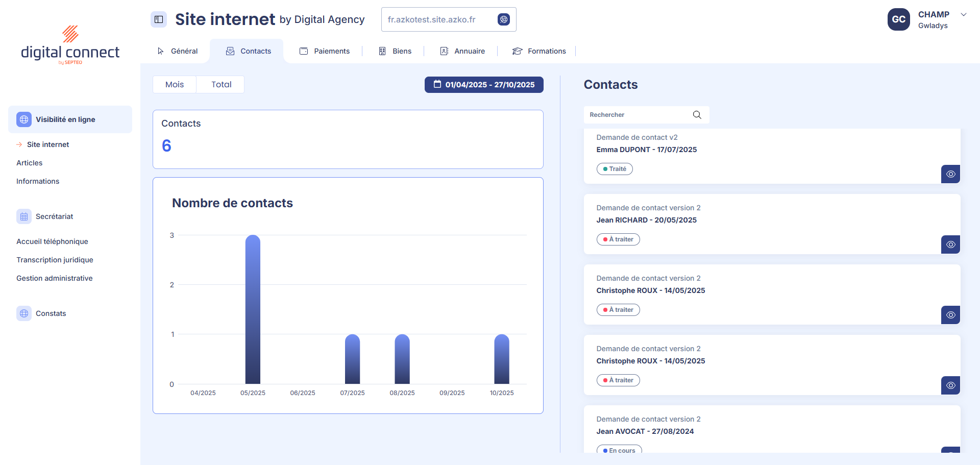Open Articles in the sidebar
The width and height of the screenshot is (980, 465).
click(30, 163)
